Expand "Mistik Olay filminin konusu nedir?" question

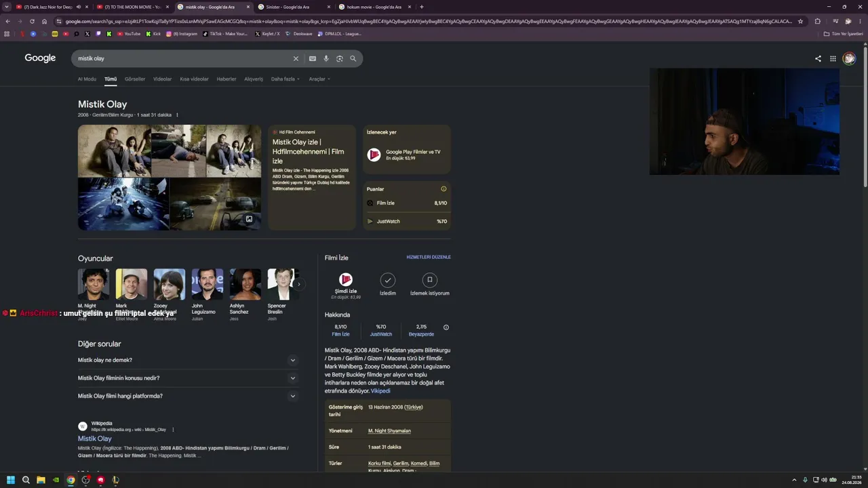(188, 378)
